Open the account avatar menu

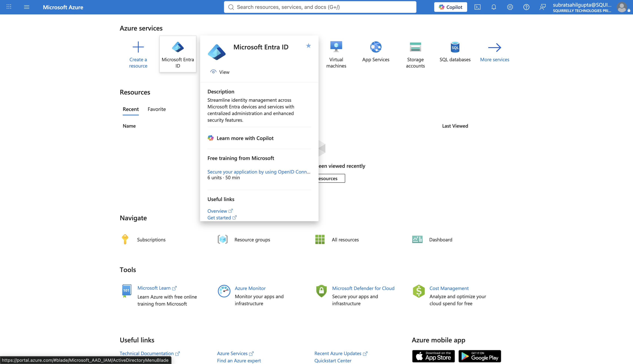tap(622, 7)
